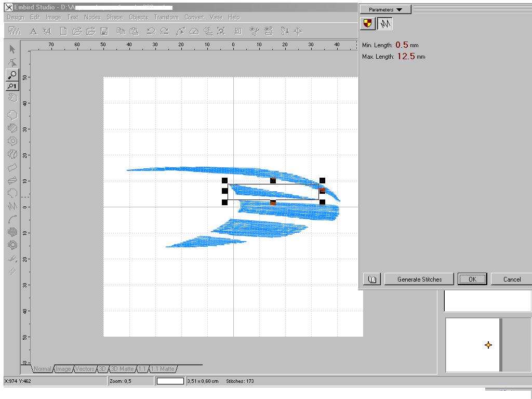Screen dimensions: 532x399
Task: Select the text lettering 'A' tool
Action: pyautogui.click(x=33, y=32)
